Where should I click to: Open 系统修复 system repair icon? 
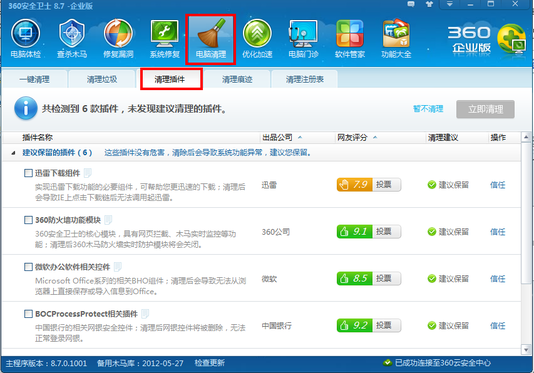coord(164,38)
